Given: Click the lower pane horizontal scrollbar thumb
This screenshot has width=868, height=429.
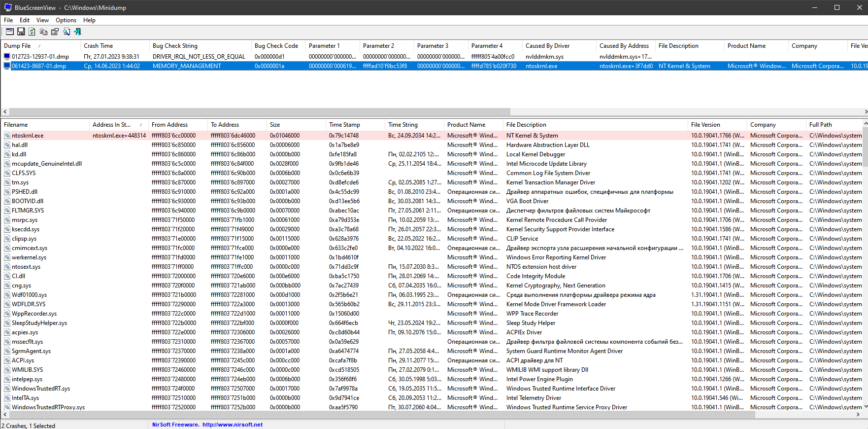Looking at the screenshot, I should pos(382,415).
